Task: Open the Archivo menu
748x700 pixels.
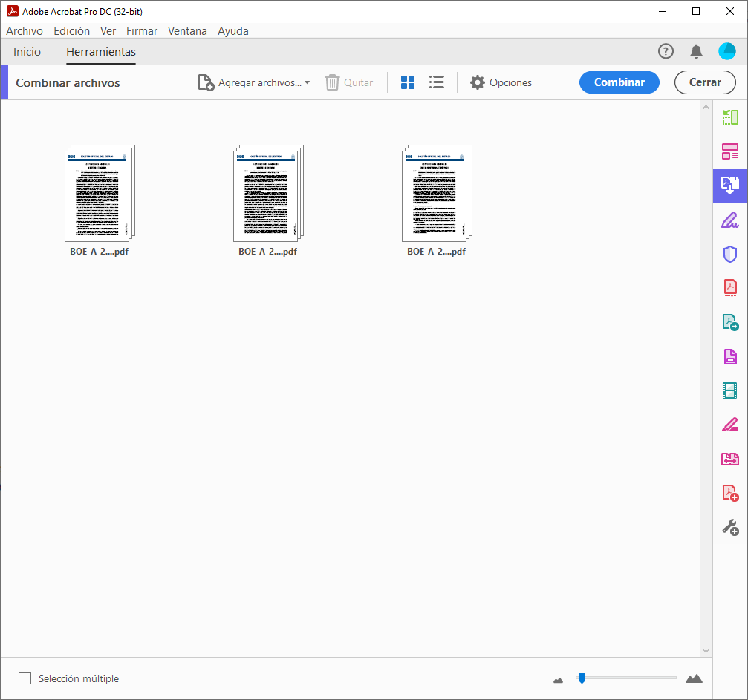Action: [x=25, y=30]
